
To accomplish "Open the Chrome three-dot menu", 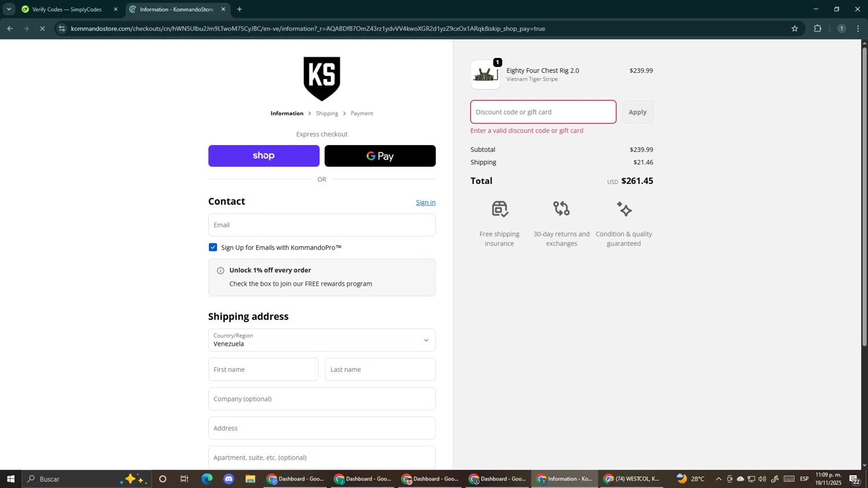I will (858, 28).
